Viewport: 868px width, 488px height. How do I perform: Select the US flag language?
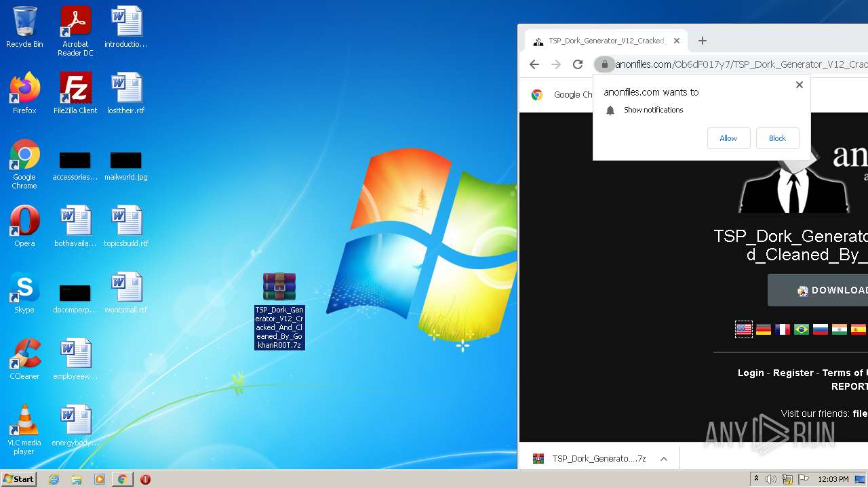click(x=744, y=329)
